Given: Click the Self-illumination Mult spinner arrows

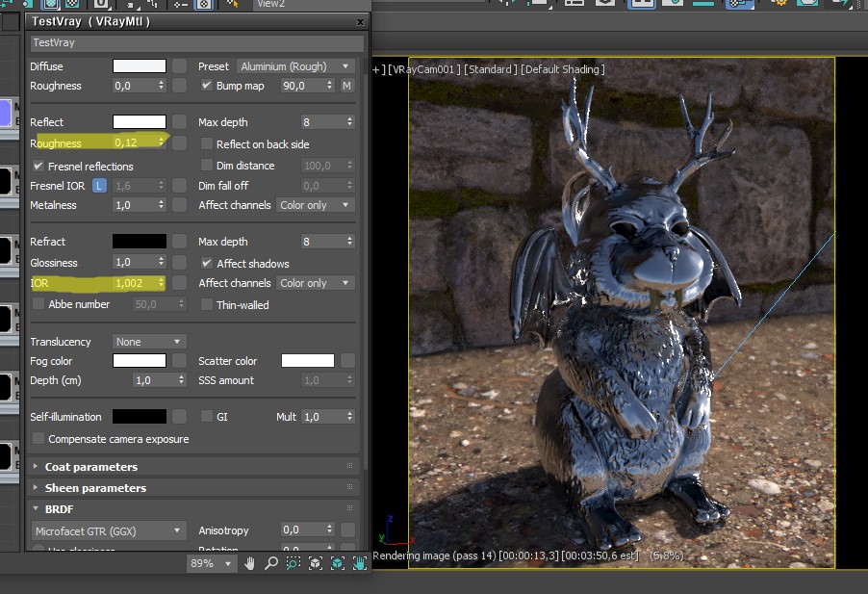Looking at the screenshot, I should click(x=349, y=416).
